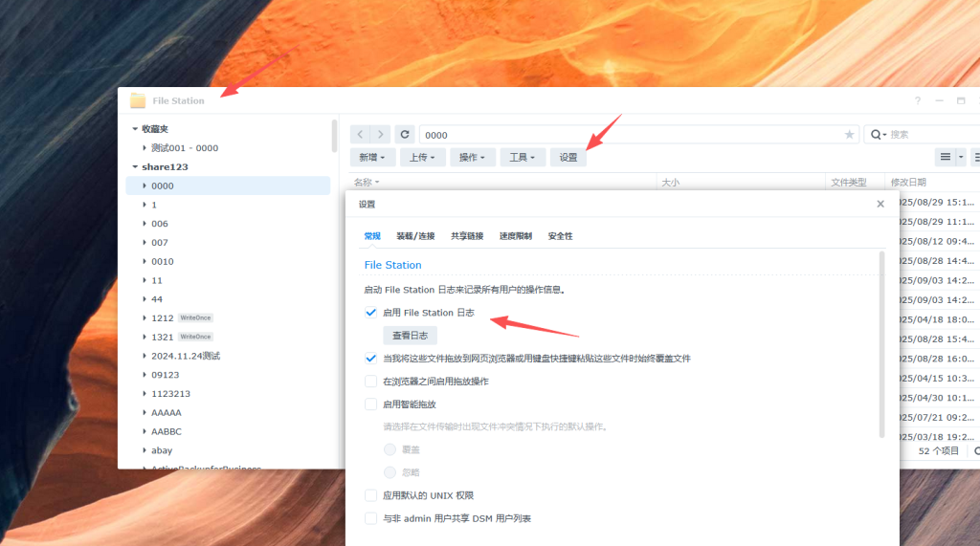This screenshot has width=980, height=546.
Task: Switch to the 共享链接 tab
Action: (x=467, y=236)
